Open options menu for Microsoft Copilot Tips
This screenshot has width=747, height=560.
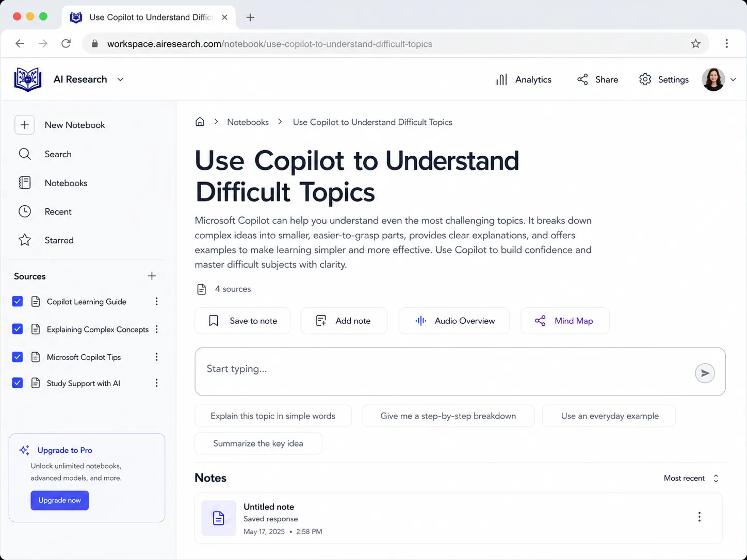pos(157,357)
